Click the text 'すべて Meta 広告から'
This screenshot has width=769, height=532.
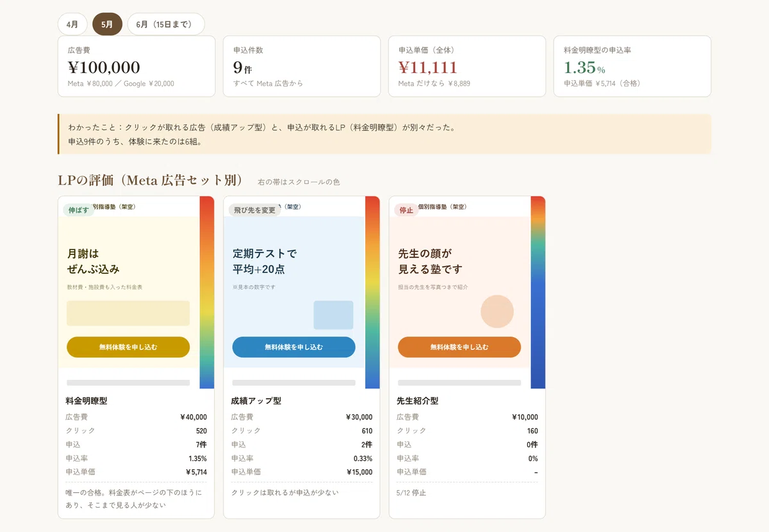click(x=269, y=83)
